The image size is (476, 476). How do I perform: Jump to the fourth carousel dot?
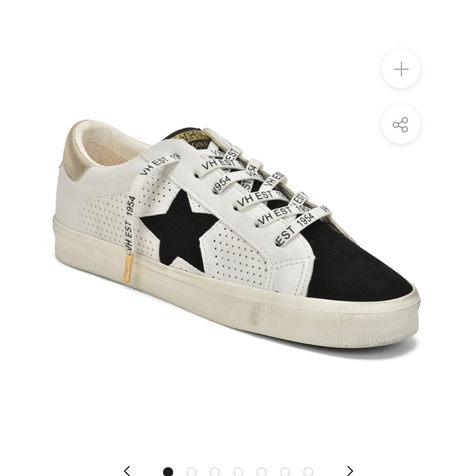[x=238, y=472]
